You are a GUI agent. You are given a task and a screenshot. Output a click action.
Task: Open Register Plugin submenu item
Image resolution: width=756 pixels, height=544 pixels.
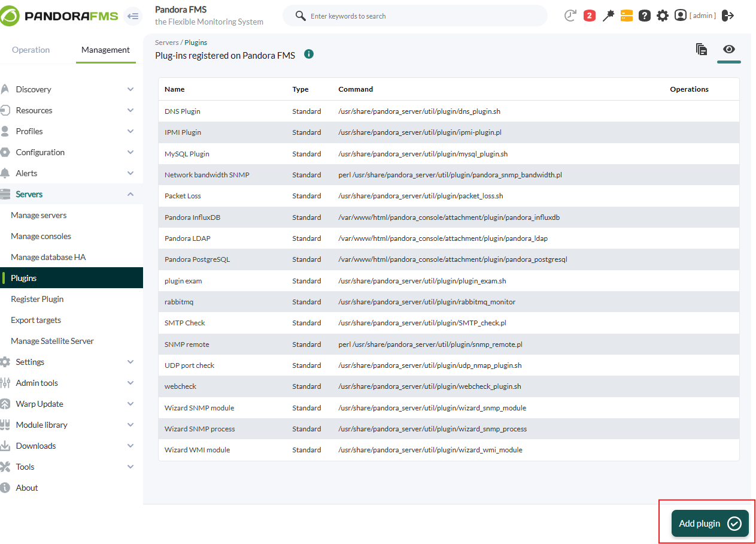pyautogui.click(x=37, y=299)
